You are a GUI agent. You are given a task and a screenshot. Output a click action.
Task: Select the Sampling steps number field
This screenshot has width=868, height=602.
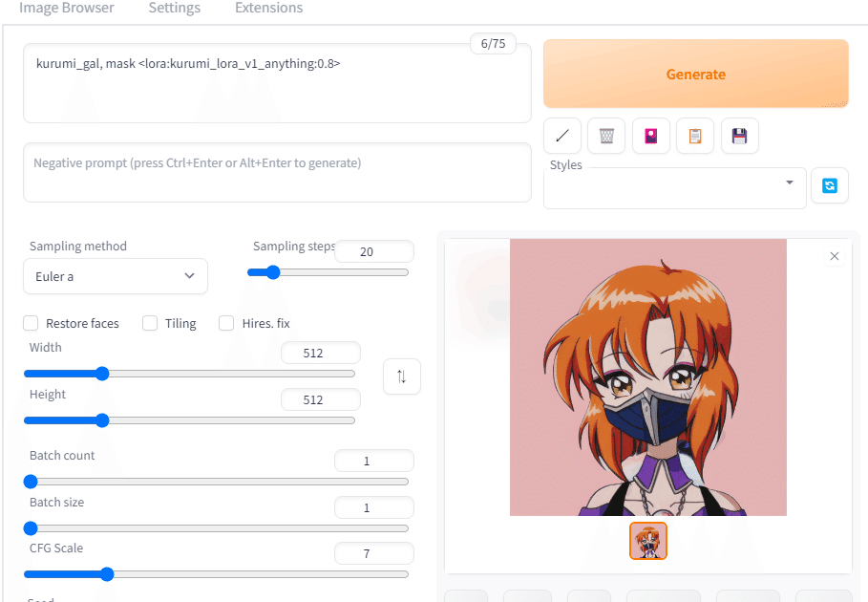pos(374,251)
